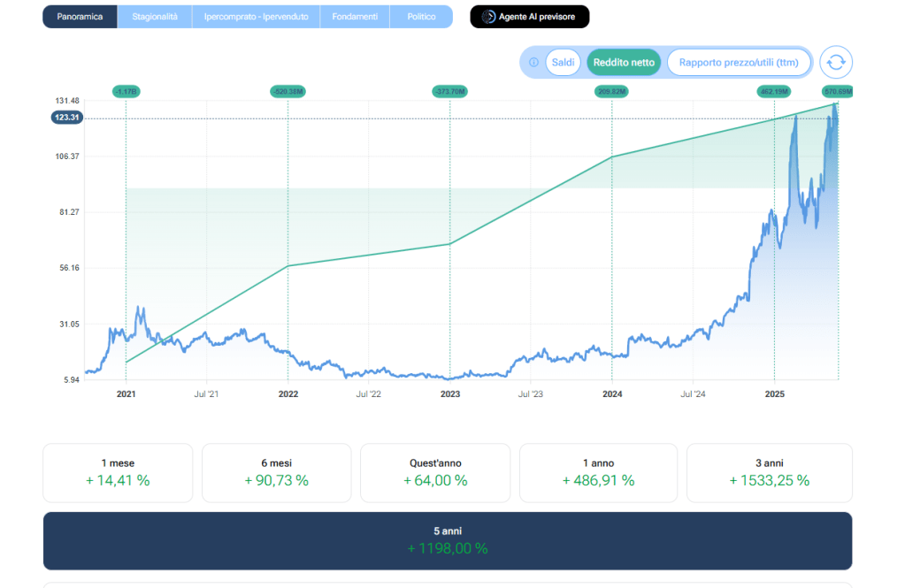Screen dimensions: 905x588
Task: Click the info icon beside Saldi
Action: coord(533,63)
